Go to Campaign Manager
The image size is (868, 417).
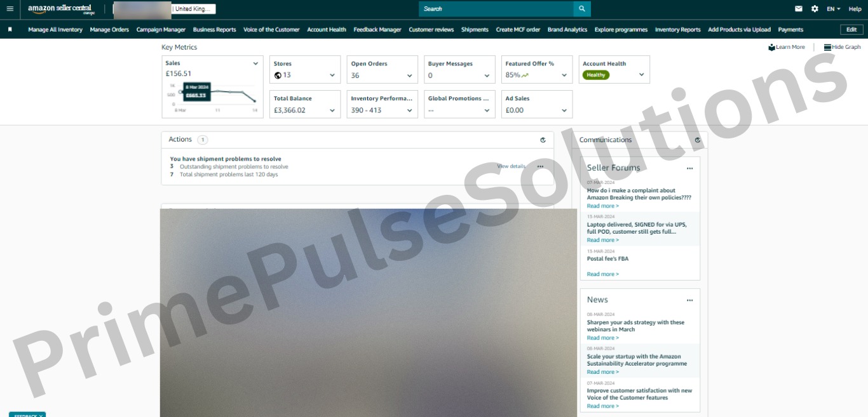(x=161, y=29)
